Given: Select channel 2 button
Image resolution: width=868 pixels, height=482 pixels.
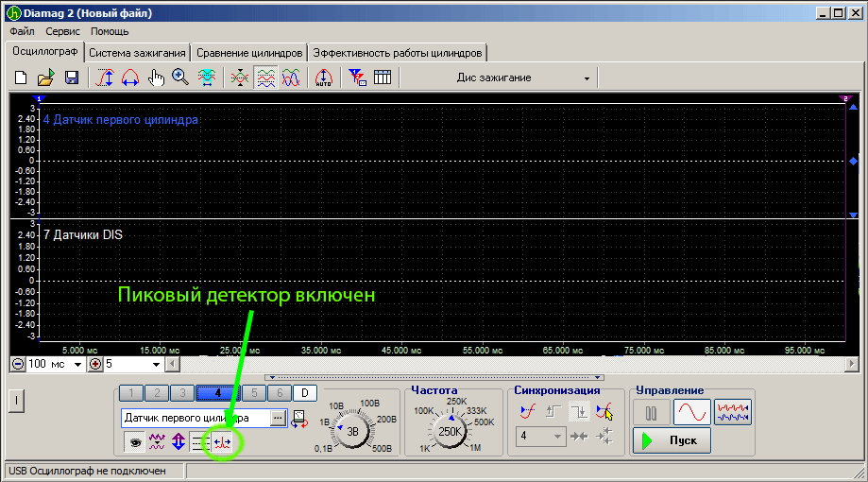Looking at the screenshot, I should click(157, 393).
